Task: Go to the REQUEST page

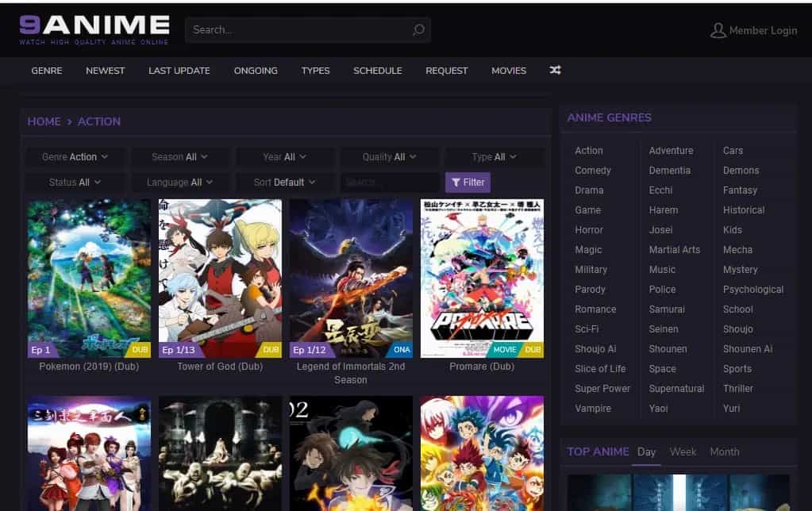Action: pyautogui.click(x=446, y=71)
